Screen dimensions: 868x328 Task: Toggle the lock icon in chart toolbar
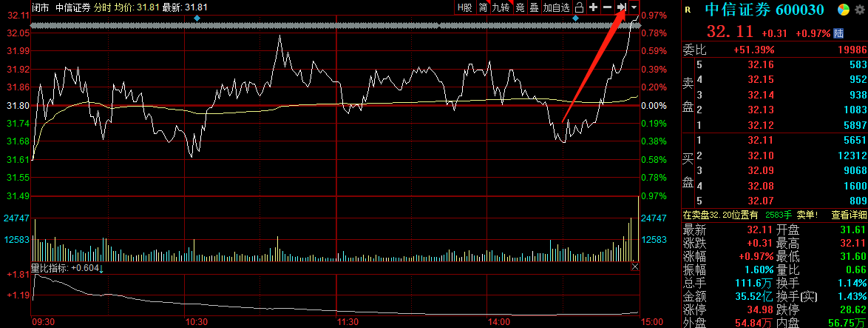point(579,7)
